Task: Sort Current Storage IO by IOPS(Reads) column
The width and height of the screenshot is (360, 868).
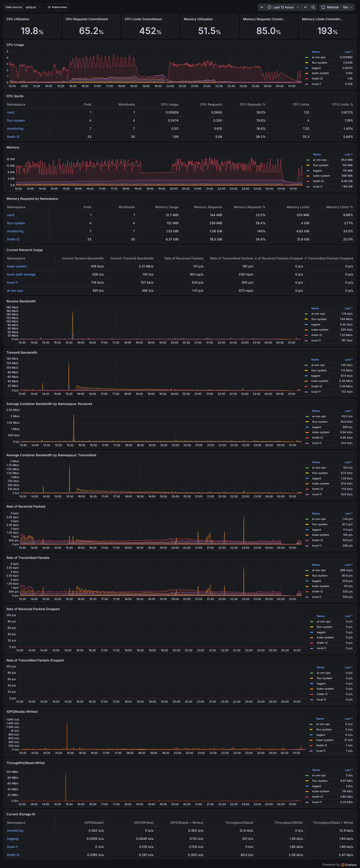Action: 94,823
